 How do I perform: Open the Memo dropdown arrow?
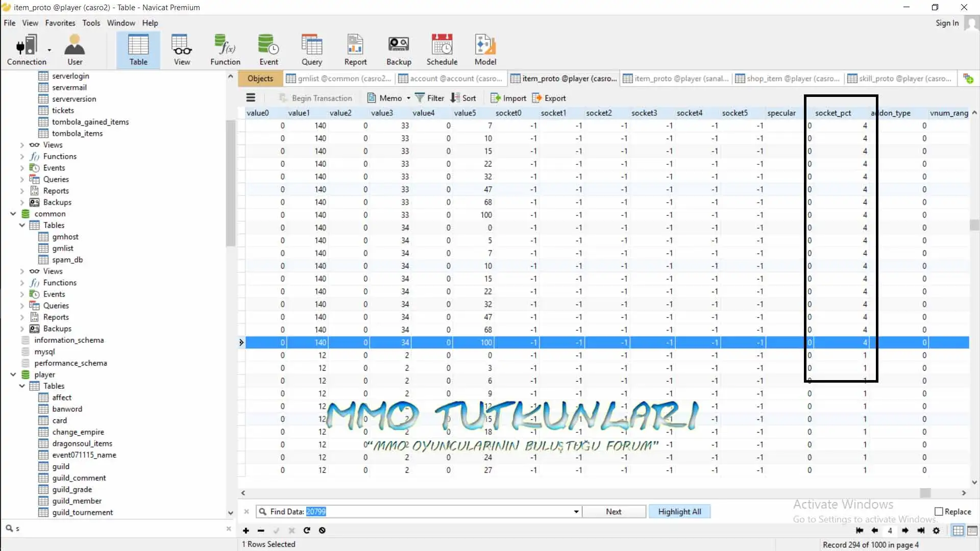click(x=408, y=98)
